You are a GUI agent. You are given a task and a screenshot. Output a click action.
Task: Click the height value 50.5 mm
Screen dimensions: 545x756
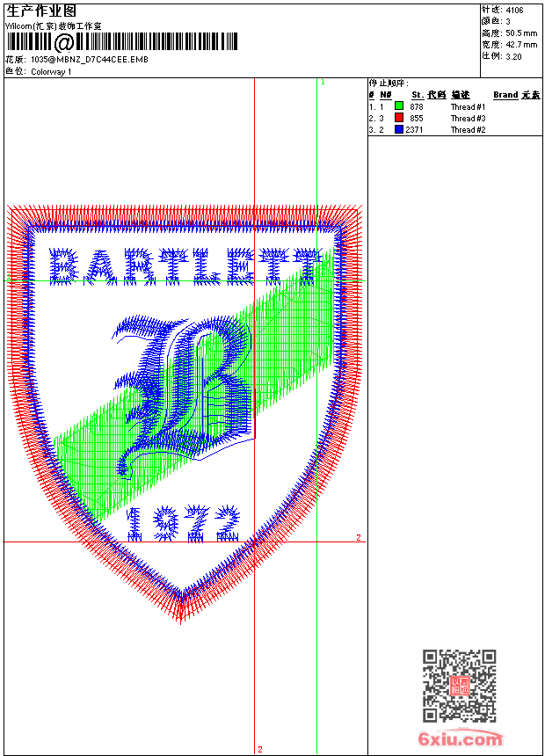521,33
